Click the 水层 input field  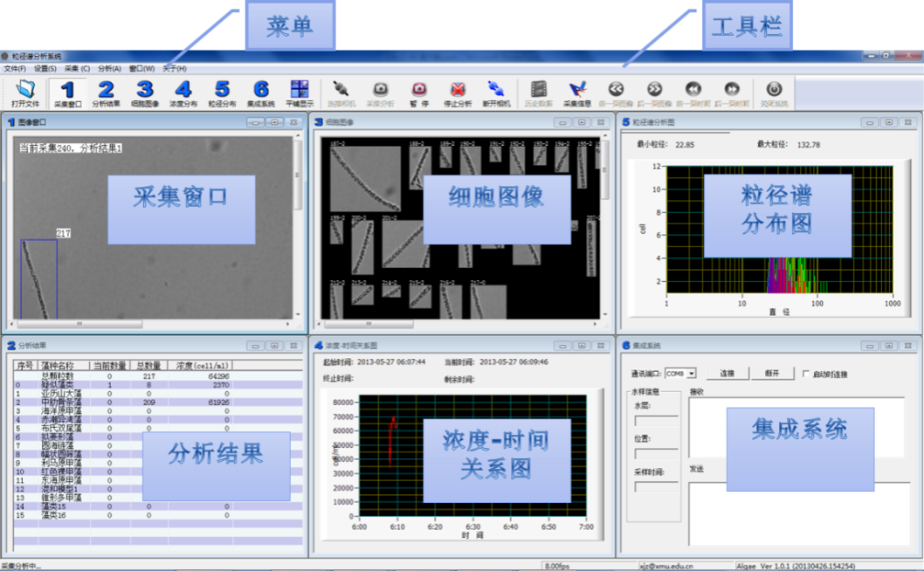(655, 421)
